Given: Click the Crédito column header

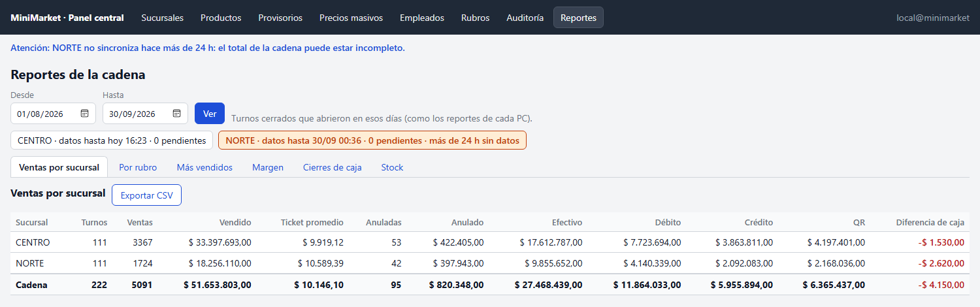Looking at the screenshot, I should point(759,222).
